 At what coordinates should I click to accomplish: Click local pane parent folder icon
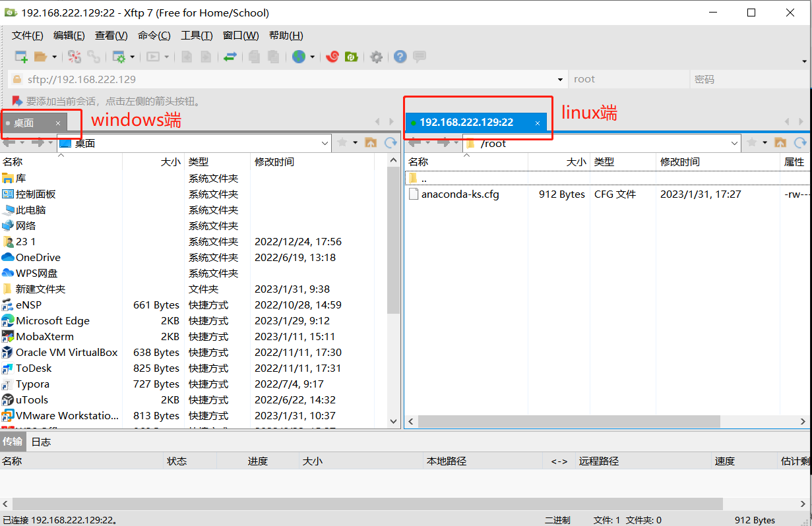(371, 142)
